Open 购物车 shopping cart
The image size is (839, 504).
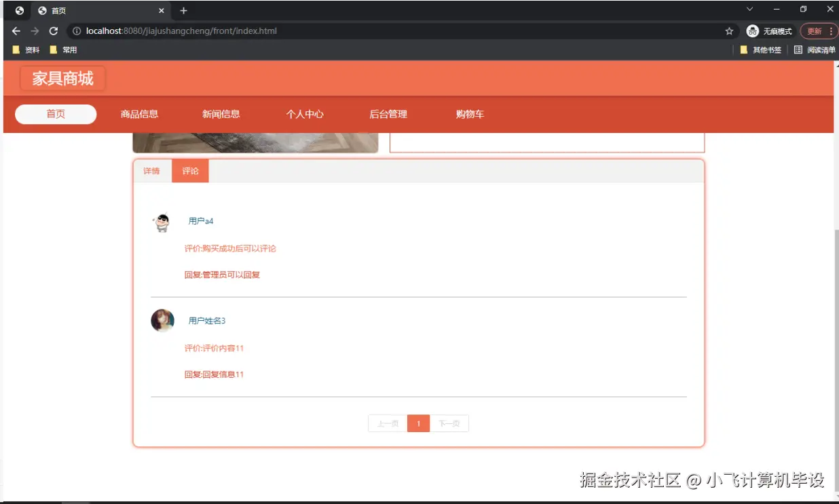[470, 114]
